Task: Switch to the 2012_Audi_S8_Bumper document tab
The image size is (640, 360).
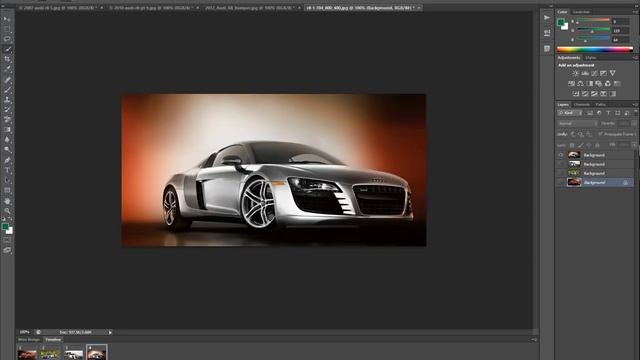Action: 249,8
